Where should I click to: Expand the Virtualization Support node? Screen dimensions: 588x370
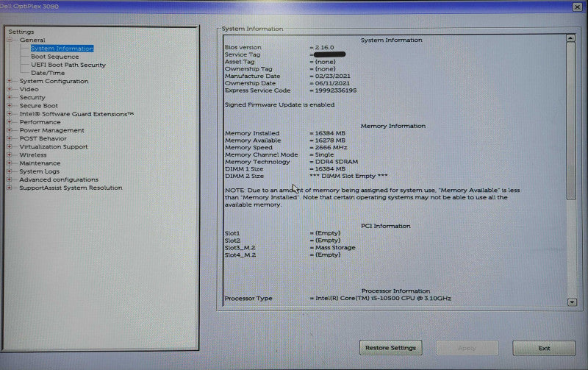(x=10, y=146)
